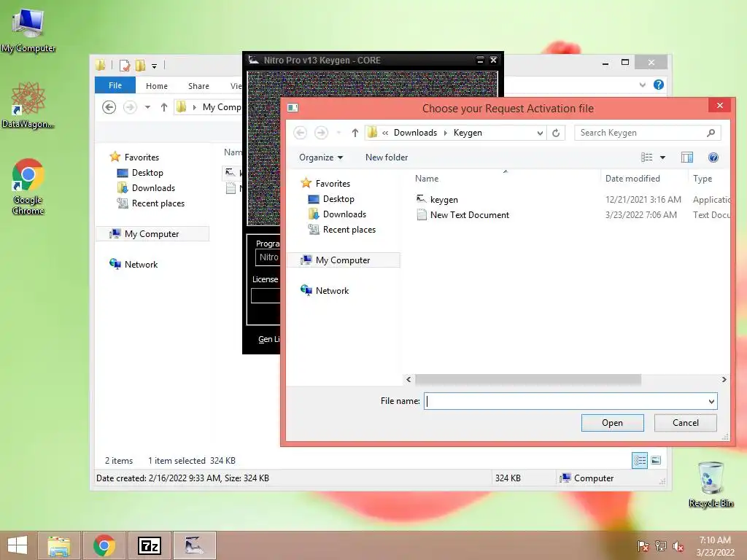Select New Text Document in the dialog

coord(469,215)
